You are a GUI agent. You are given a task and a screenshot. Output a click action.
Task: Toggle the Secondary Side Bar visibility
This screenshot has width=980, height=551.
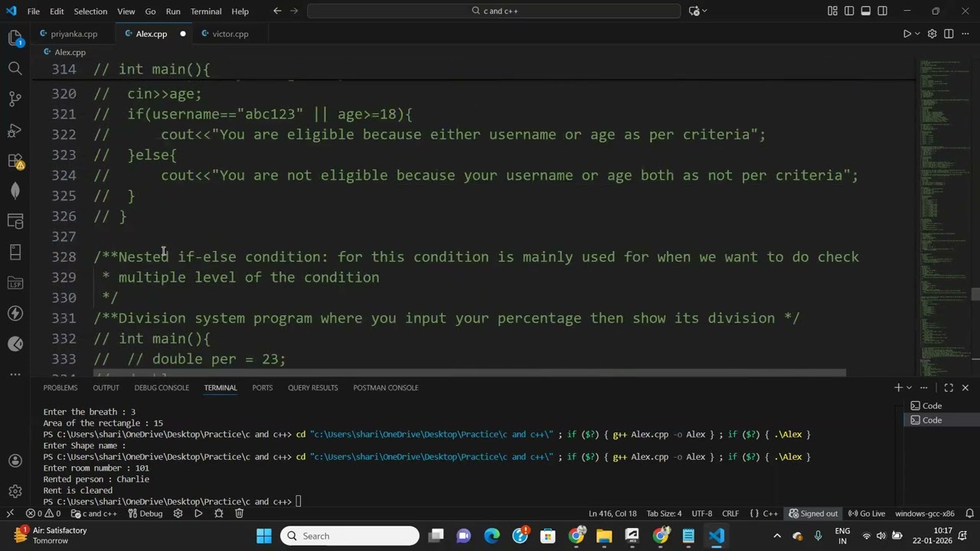[883, 11]
